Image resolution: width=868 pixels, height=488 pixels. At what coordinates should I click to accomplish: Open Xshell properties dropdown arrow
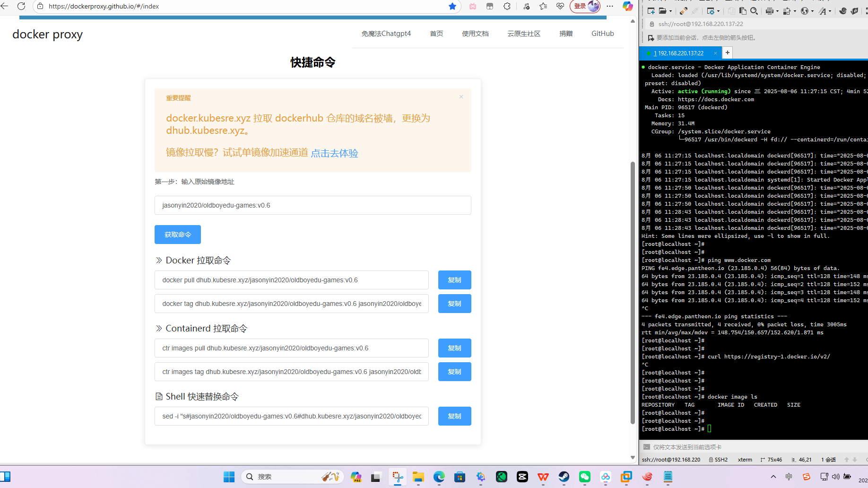[x=719, y=11]
